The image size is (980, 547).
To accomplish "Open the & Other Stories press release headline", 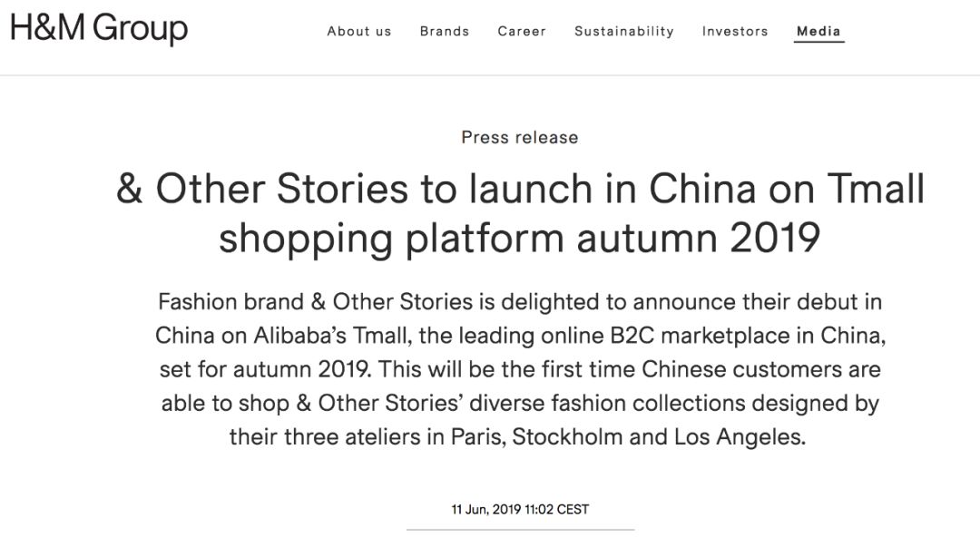I will (520, 213).
